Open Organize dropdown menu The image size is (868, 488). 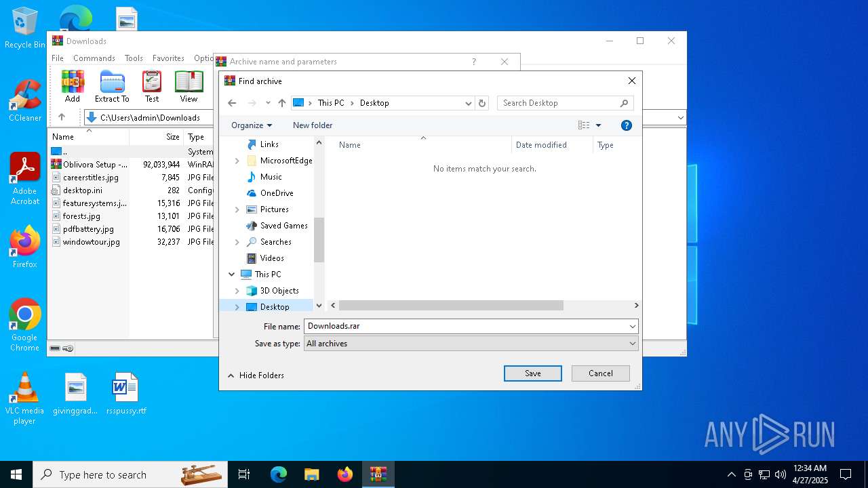pos(252,125)
